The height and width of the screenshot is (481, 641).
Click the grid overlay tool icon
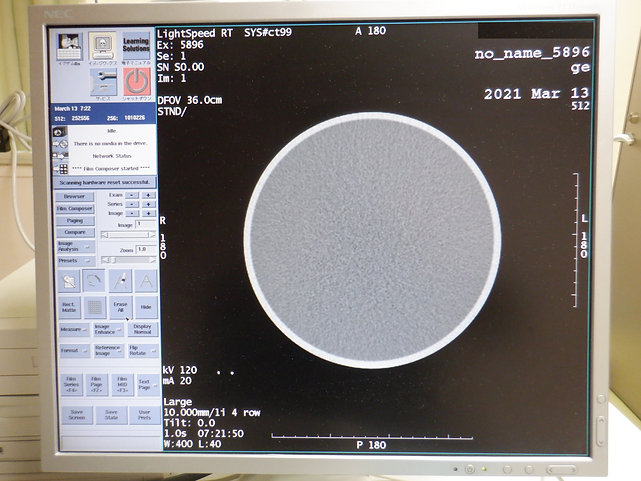click(x=94, y=307)
